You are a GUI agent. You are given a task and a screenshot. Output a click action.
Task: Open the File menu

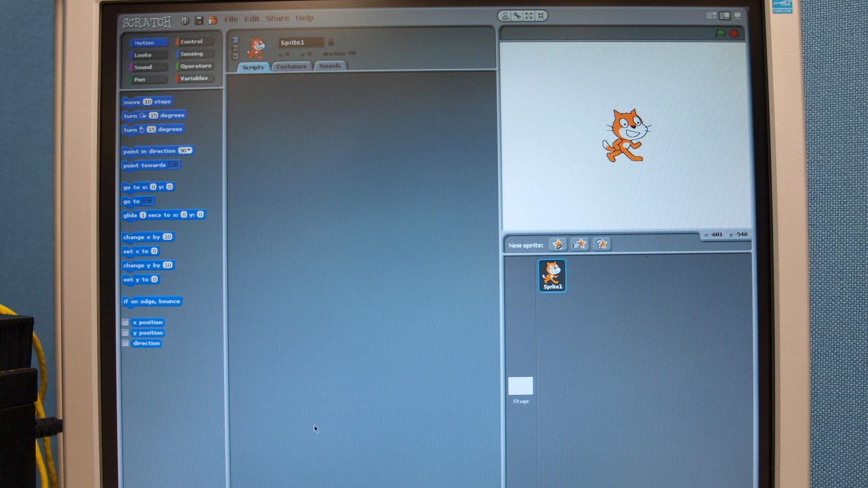[x=231, y=20]
